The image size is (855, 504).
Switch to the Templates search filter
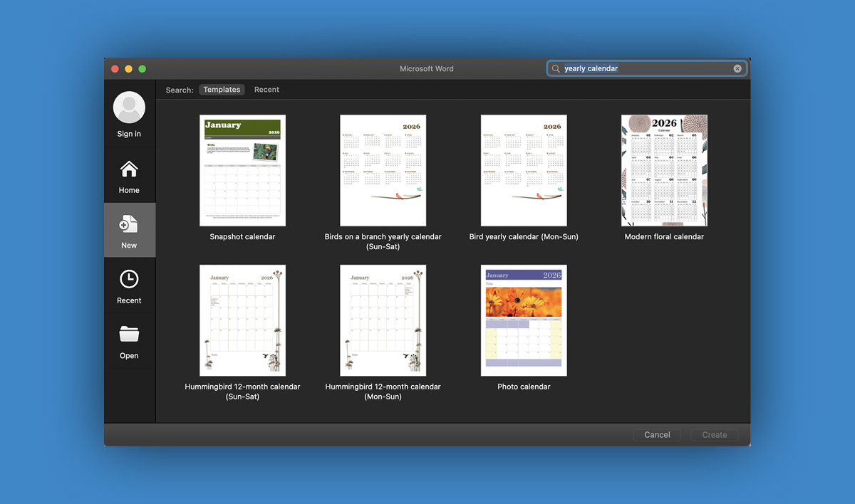pyautogui.click(x=222, y=89)
